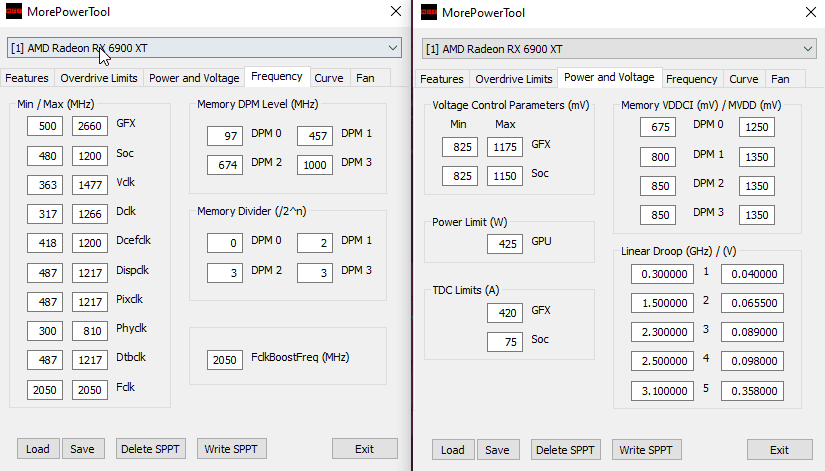Edit Linear Droop 4 voltage field 0.098000

coord(752,361)
